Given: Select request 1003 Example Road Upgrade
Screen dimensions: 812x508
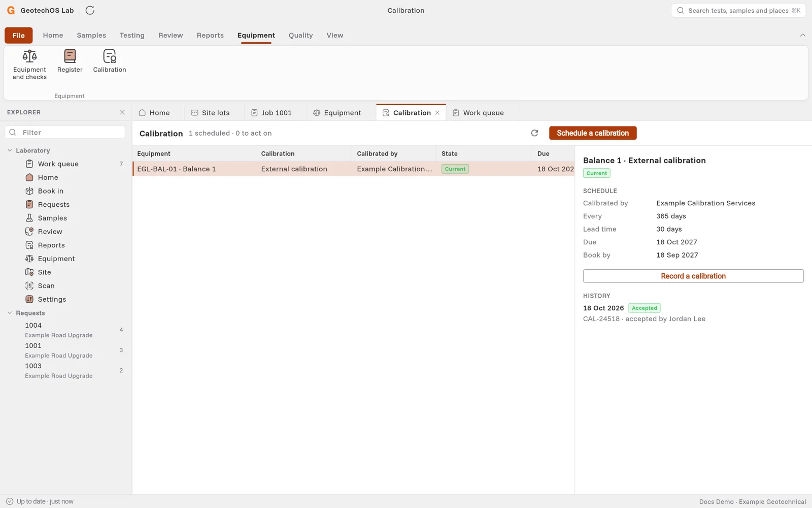Looking at the screenshot, I should point(65,370).
